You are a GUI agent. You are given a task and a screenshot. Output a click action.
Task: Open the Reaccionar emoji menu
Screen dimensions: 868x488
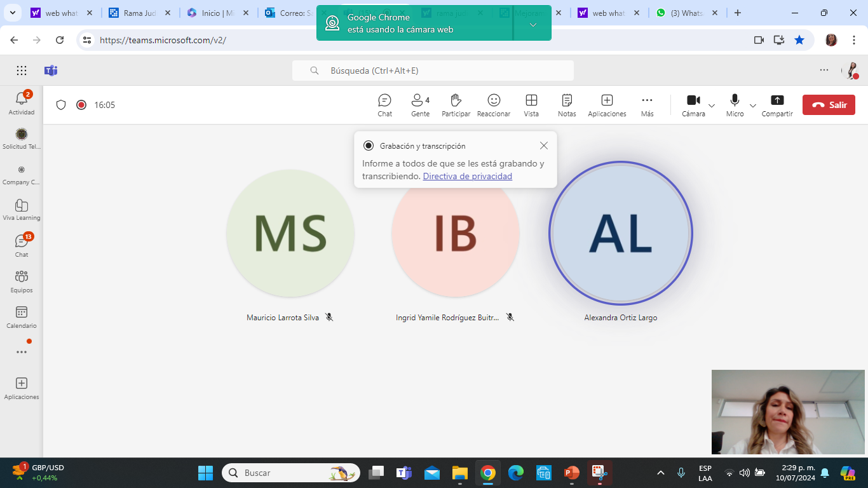pyautogui.click(x=494, y=105)
